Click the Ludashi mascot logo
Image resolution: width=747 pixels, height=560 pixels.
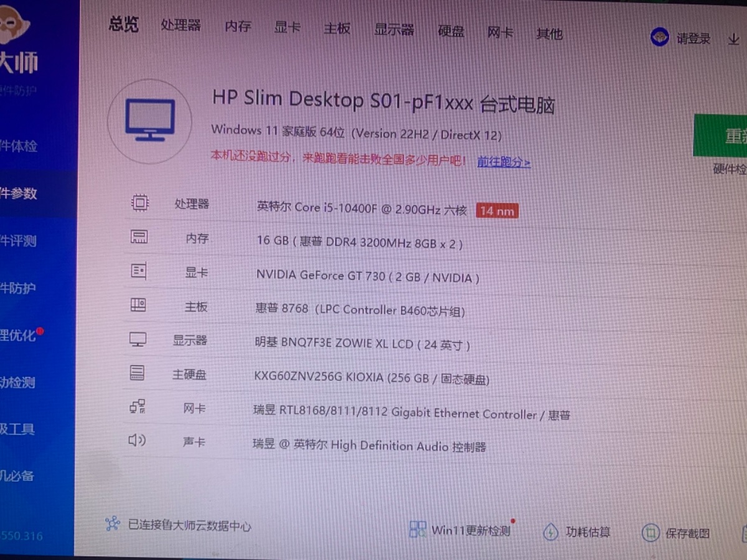(x=14, y=25)
